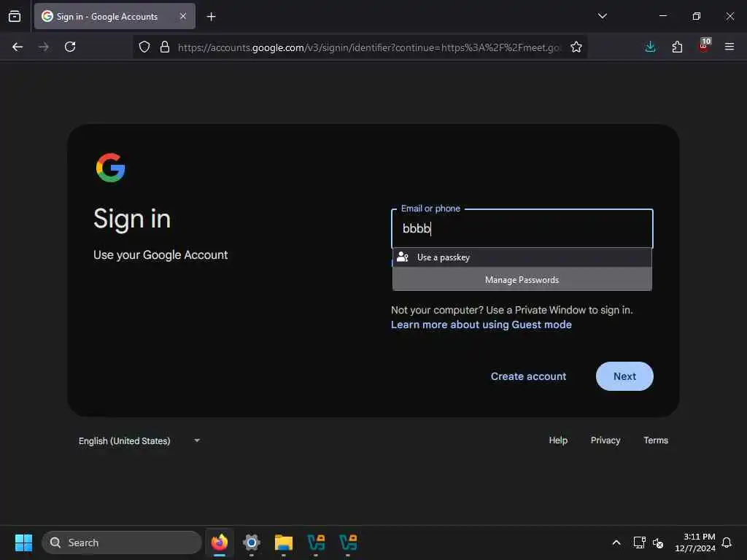Screen dimensions: 747x560
Task: Open Manage Passwords from autofill popup
Action: pos(522,279)
